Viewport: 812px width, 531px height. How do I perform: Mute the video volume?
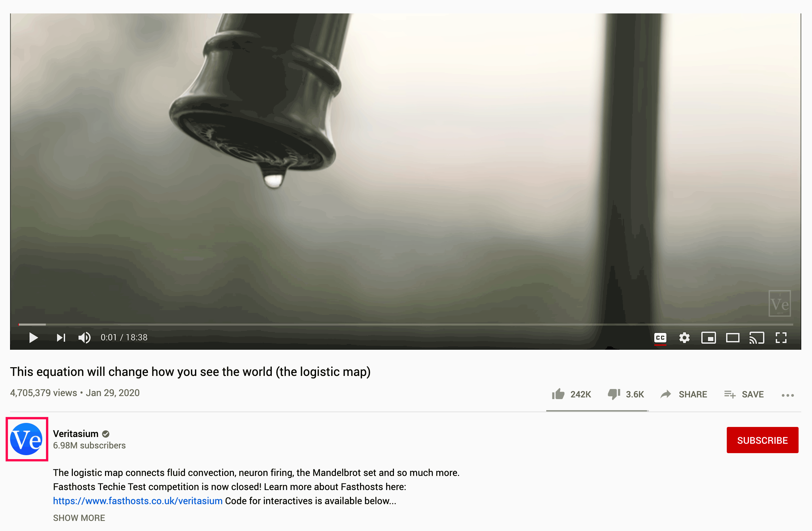84,338
